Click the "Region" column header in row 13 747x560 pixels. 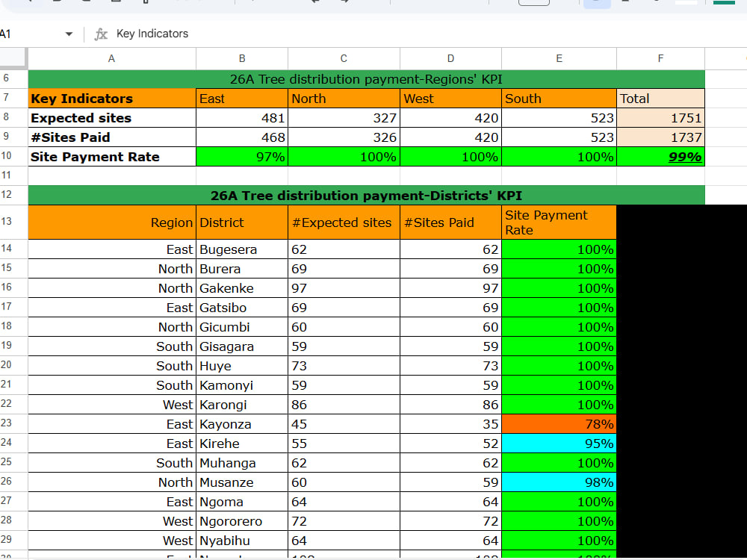coord(112,223)
